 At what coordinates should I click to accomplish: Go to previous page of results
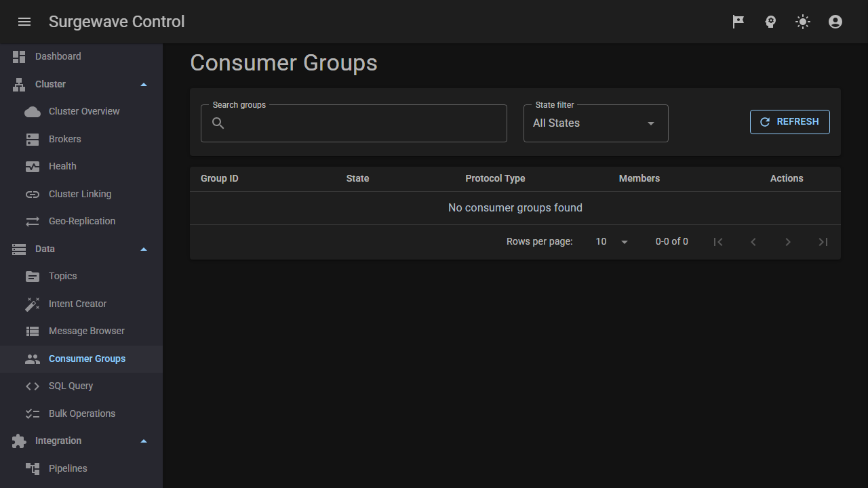pyautogui.click(x=753, y=242)
